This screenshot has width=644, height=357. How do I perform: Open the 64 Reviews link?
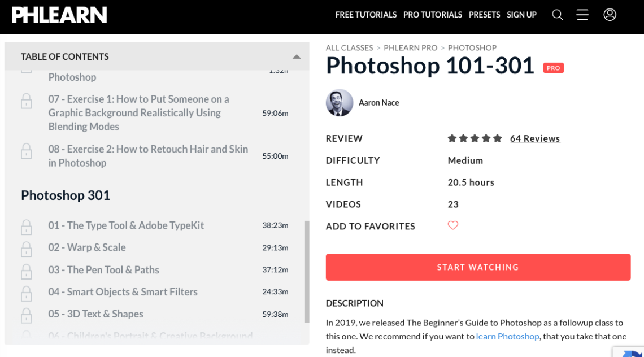coord(535,138)
